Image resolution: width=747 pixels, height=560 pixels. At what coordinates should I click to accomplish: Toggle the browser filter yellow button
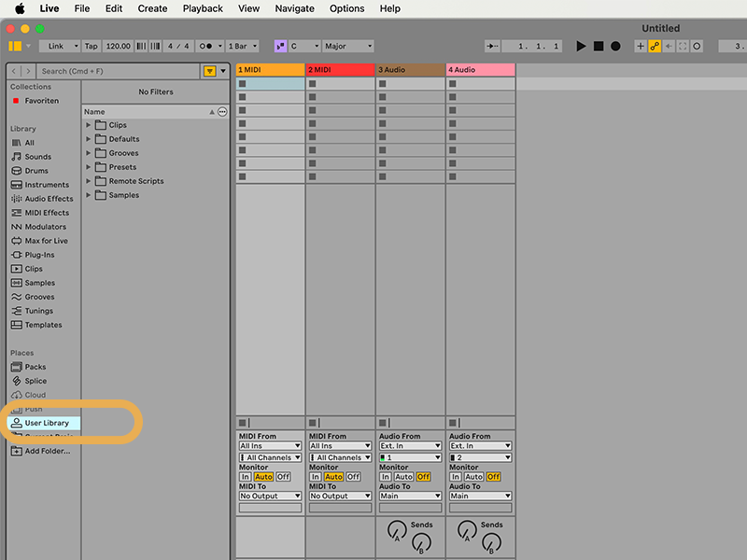click(209, 71)
